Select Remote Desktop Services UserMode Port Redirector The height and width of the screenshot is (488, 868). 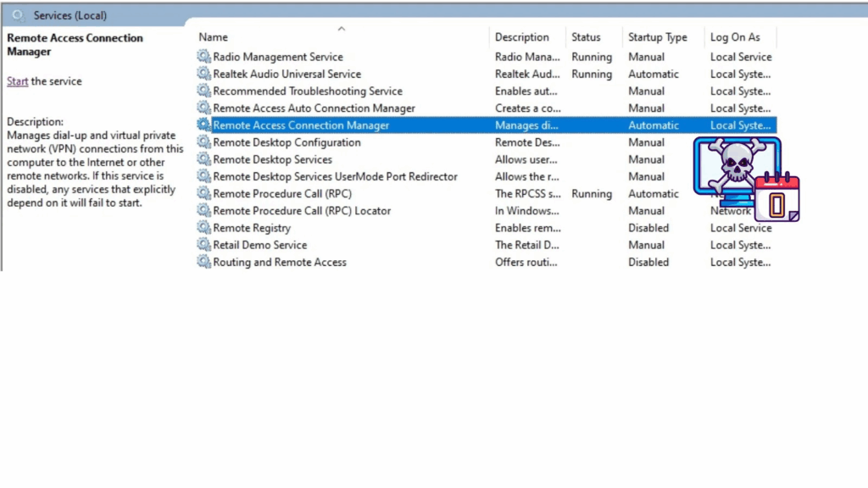(x=335, y=176)
